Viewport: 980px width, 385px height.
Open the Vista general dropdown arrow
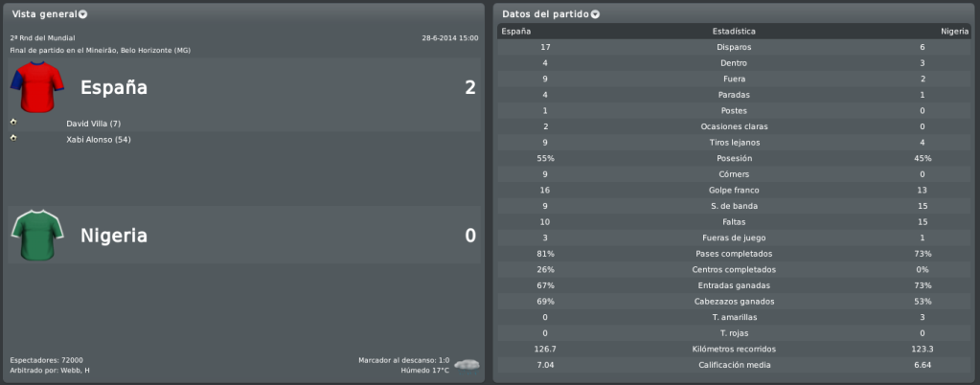tap(83, 14)
